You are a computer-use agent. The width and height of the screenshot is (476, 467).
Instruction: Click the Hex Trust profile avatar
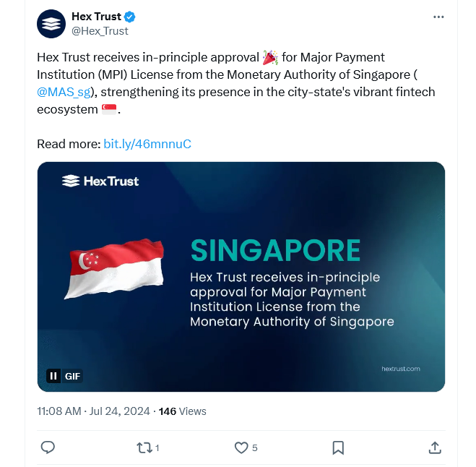pos(52,24)
